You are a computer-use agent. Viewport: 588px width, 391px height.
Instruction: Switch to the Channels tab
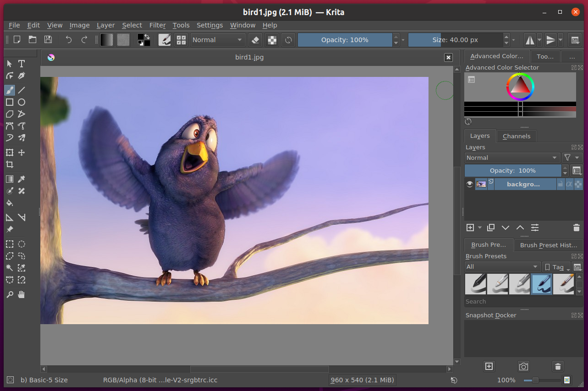coord(516,136)
